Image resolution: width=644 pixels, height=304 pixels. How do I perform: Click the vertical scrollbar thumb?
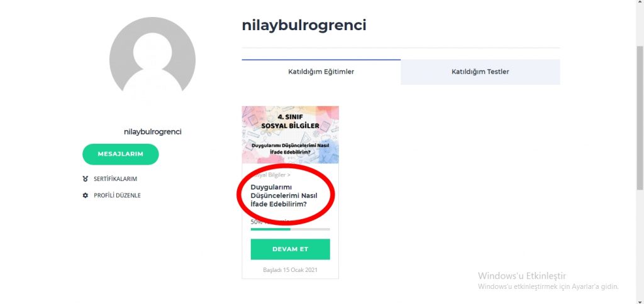click(640, 117)
